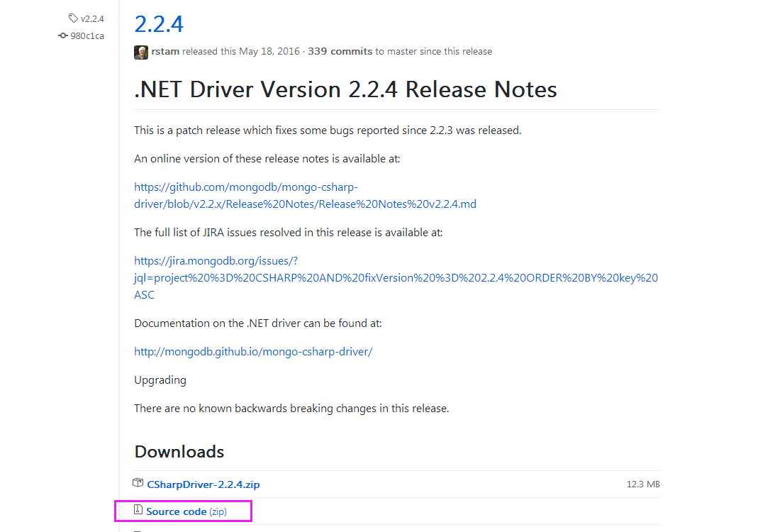Open the v2.2.4 tag link

click(x=92, y=19)
